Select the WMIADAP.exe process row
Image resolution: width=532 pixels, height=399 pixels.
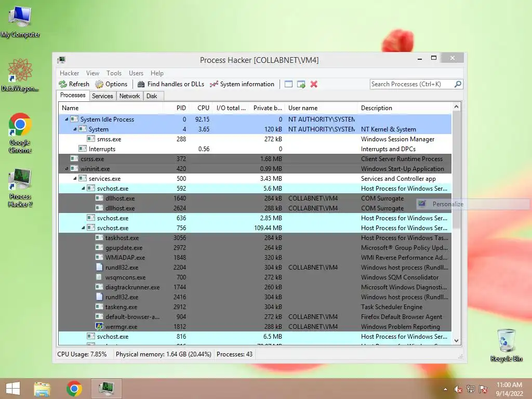click(255, 258)
